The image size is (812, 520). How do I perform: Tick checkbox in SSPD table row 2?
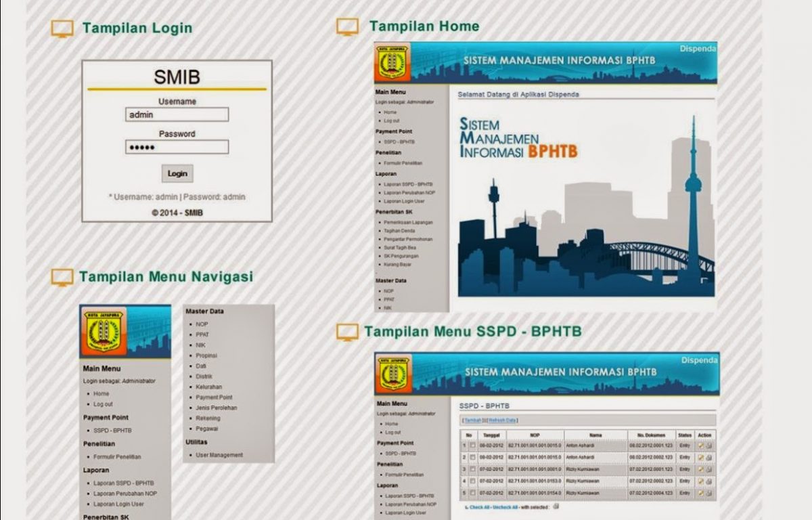473,458
